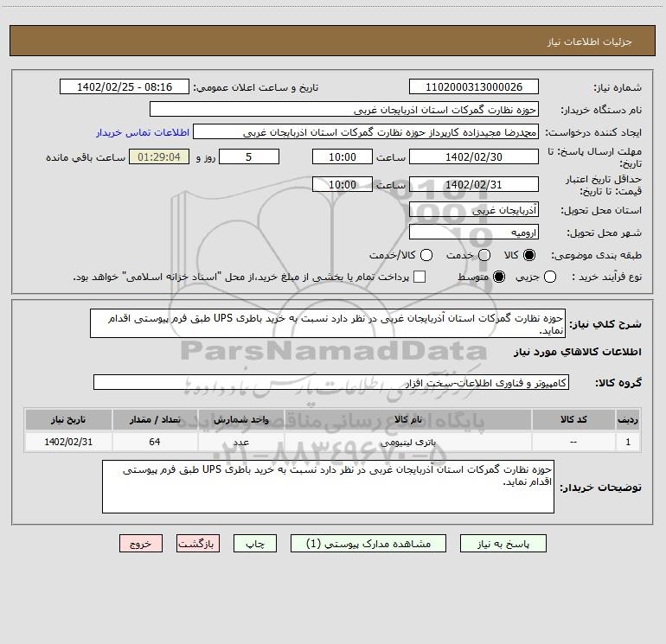Click the چاپ print button
The image size is (666, 644).
(255, 544)
